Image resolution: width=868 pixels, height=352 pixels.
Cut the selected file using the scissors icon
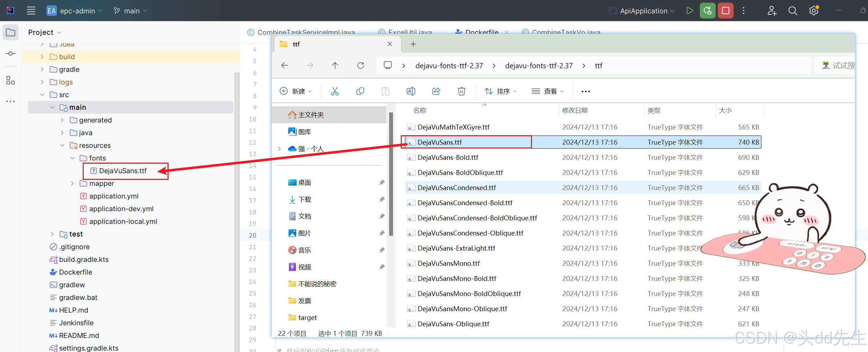tap(335, 91)
